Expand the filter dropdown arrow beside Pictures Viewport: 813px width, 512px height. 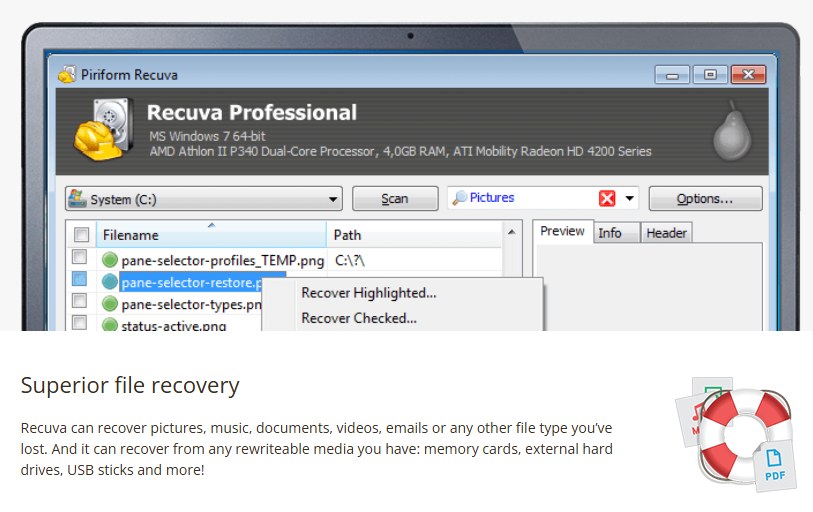click(x=629, y=198)
